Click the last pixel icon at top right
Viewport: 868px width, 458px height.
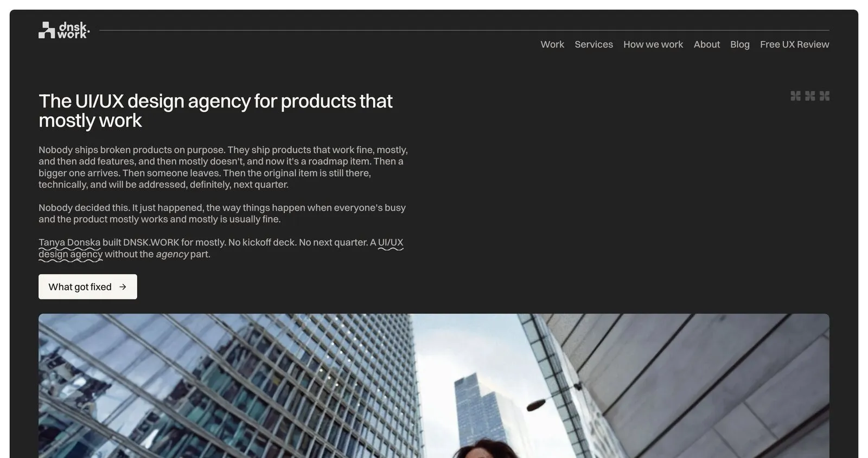(x=825, y=96)
